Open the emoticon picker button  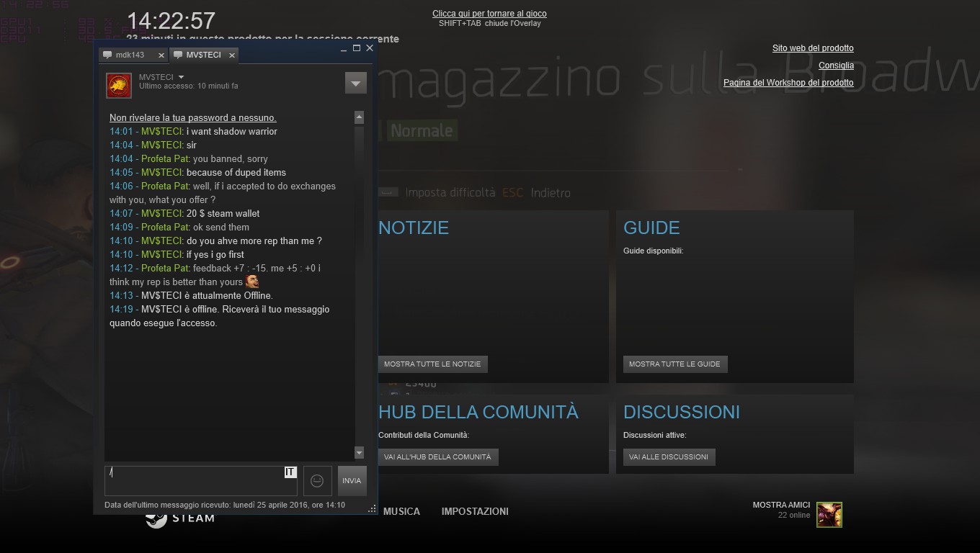tap(317, 480)
